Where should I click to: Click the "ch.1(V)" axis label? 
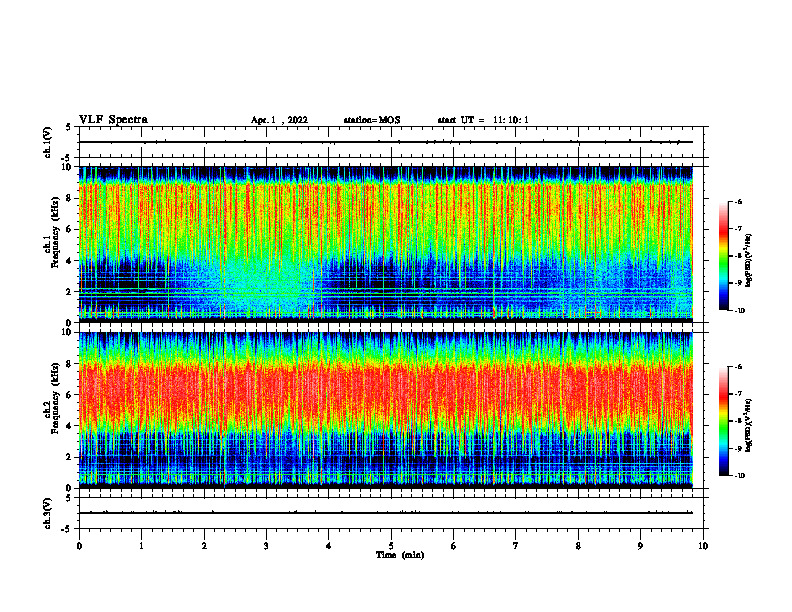point(48,142)
